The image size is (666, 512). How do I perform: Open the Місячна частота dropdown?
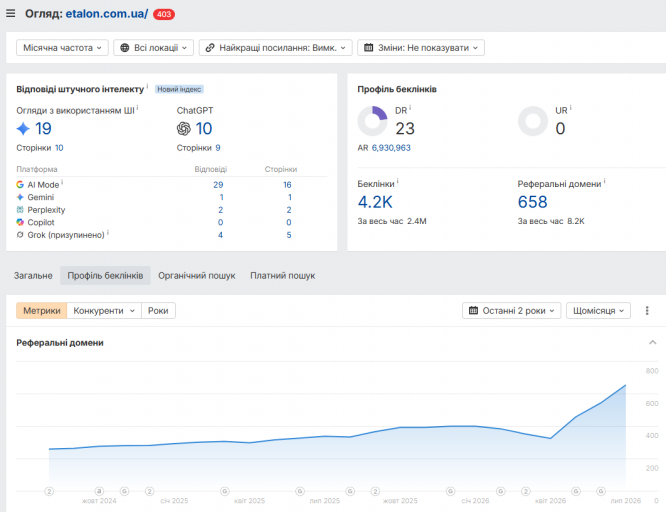pos(62,48)
